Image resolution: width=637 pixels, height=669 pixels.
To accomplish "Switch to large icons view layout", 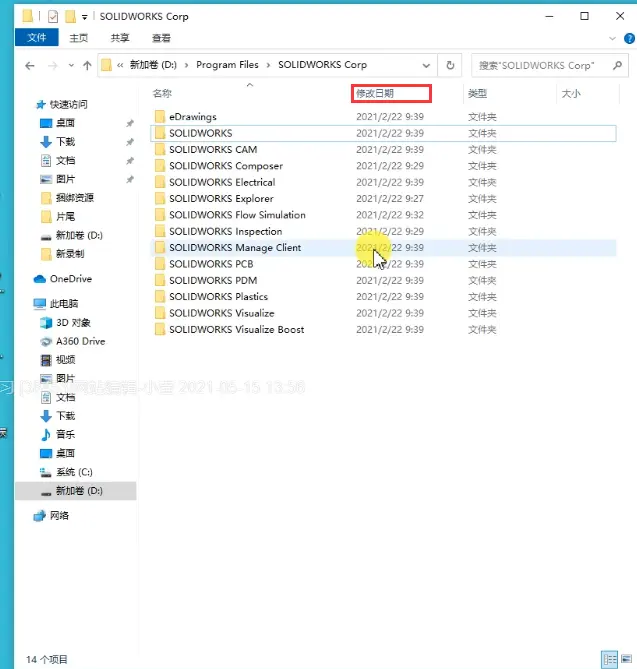I will pyautogui.click(x=626, y=658).
